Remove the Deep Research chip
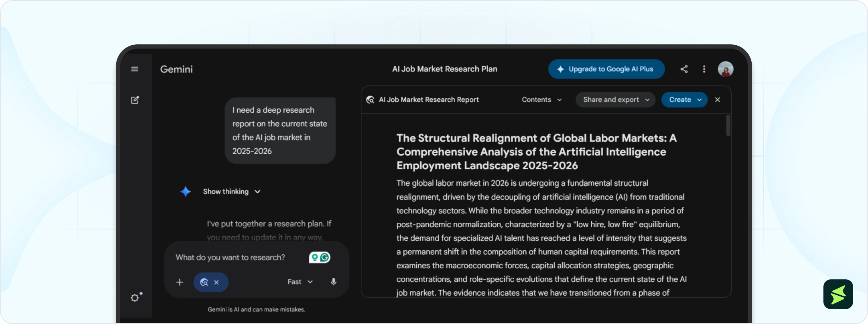Viewport: 868px width, 324px height. 216,282
